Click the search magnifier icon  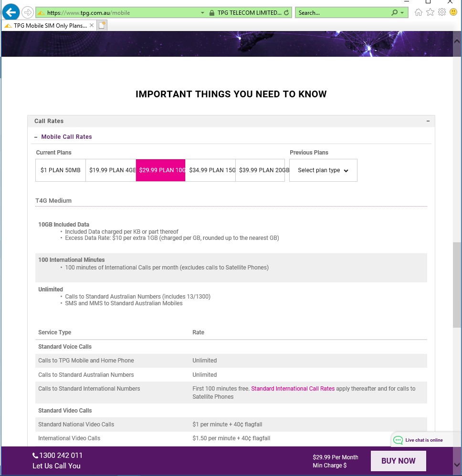pos(394,13)
